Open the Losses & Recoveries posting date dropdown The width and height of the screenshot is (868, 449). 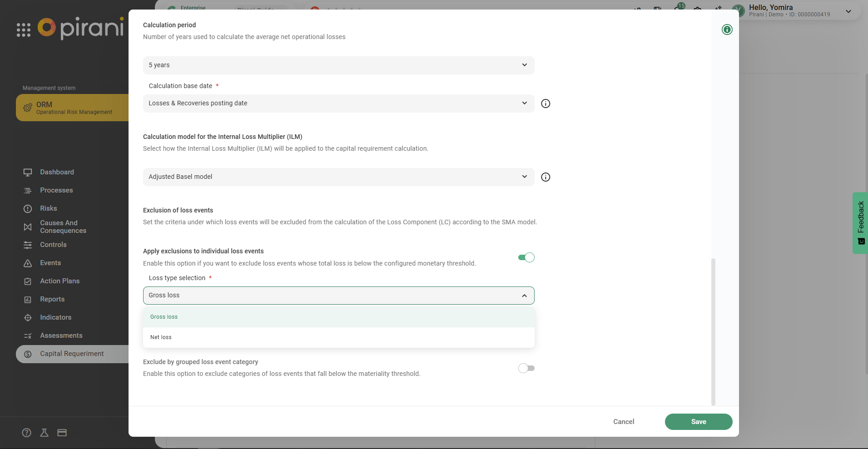point(338,103)
